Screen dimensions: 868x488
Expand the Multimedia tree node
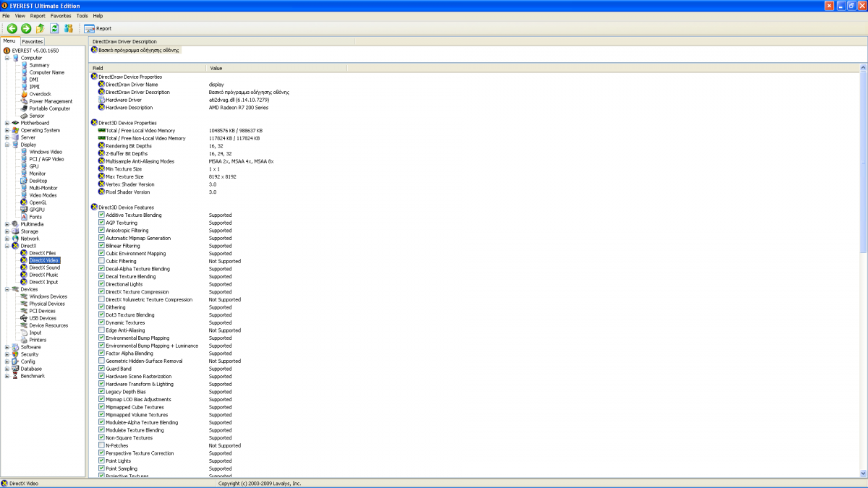tap(7, 224)
